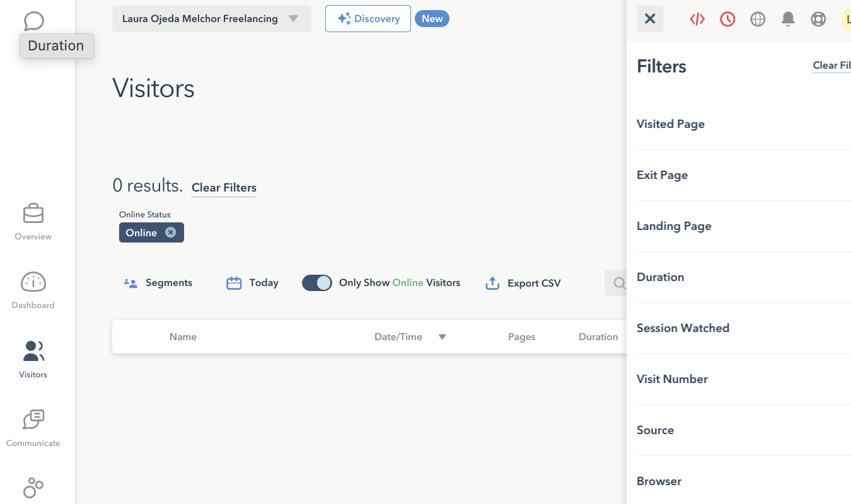Screen dimensions: 851x504
Task: Click Export CSV
Action: [523, 283]
